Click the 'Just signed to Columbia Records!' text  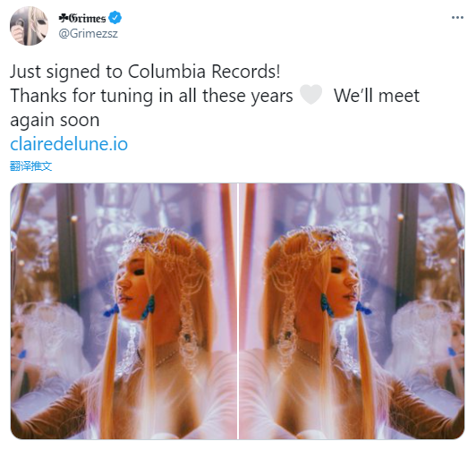click(145, 72)
